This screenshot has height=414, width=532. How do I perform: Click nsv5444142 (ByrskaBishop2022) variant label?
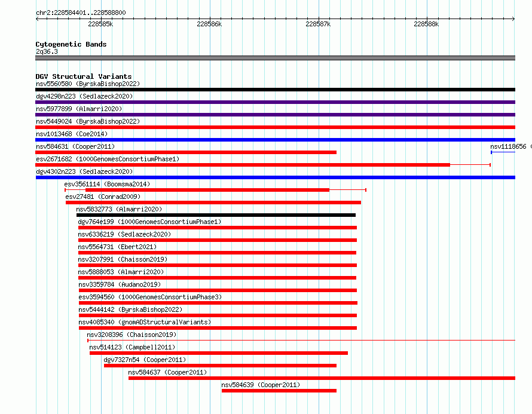click(x=130, y=309)
